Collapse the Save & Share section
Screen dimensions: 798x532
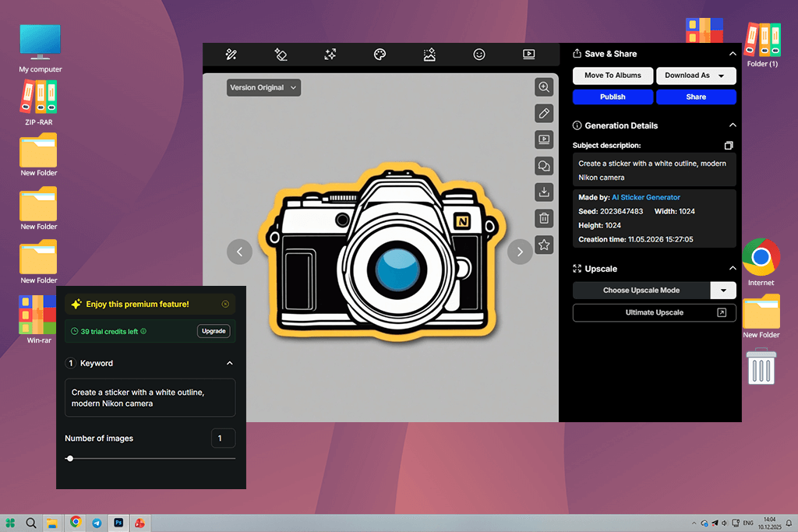(x=733, y=54)
